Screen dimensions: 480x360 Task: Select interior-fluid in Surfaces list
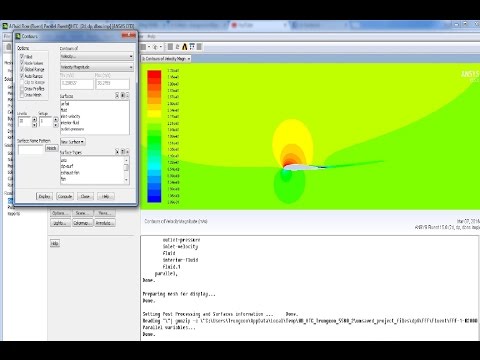pyautogui.click(x=94, y=123)
